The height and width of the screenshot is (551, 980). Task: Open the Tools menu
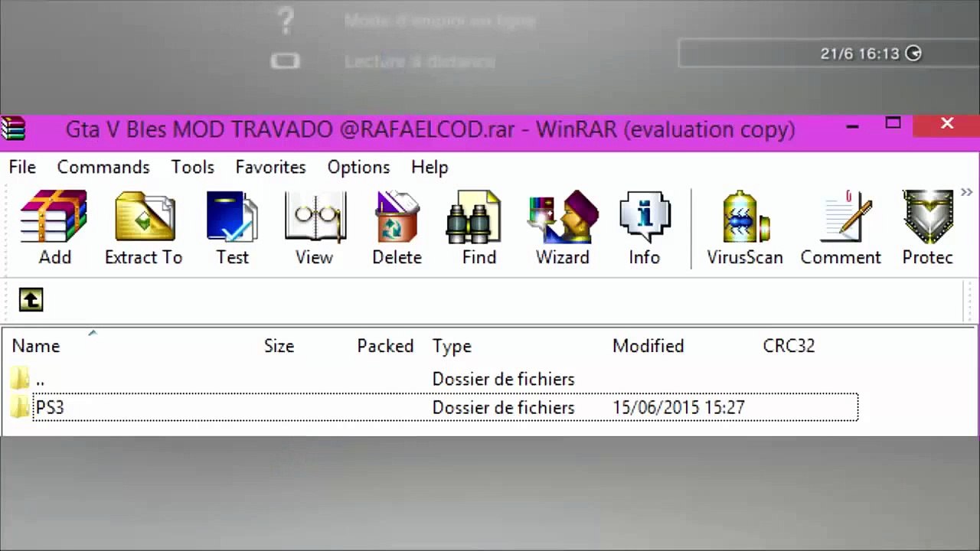[x=192, y=167]
